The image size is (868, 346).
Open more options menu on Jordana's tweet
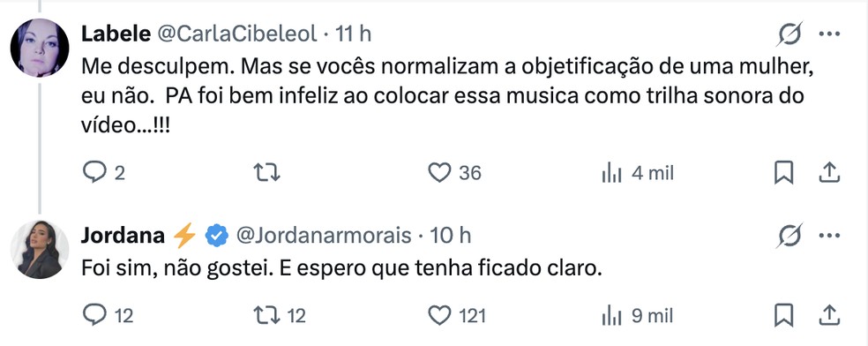829,237
